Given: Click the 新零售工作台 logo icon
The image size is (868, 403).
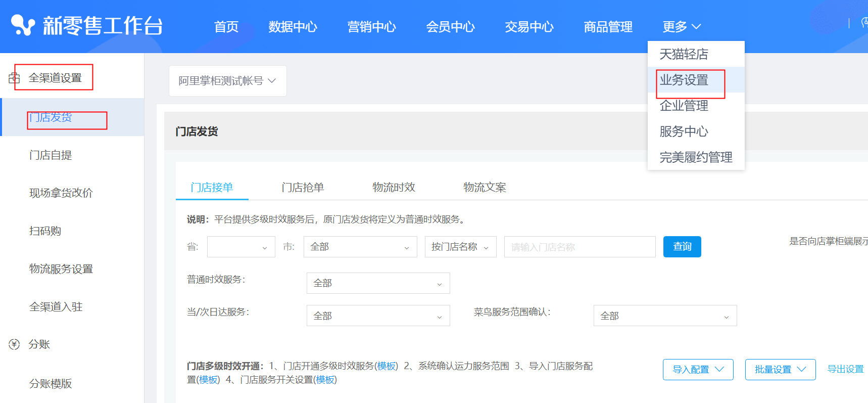Looking at the screenshot, I should tap(23, 25).
